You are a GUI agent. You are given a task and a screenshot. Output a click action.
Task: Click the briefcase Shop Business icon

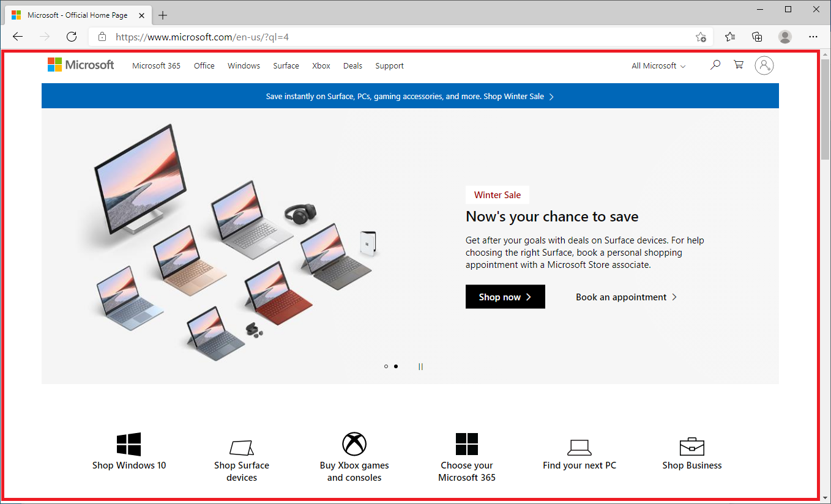click(692, 446)
